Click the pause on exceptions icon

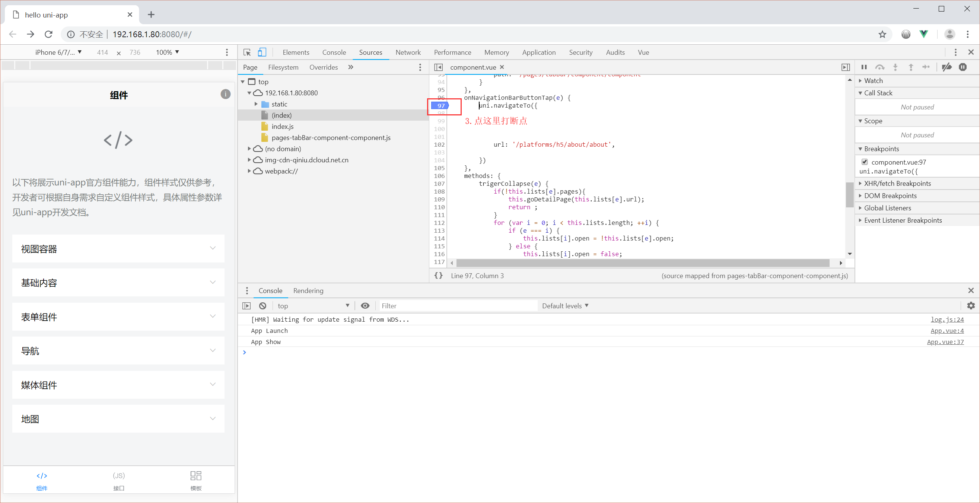962,67
